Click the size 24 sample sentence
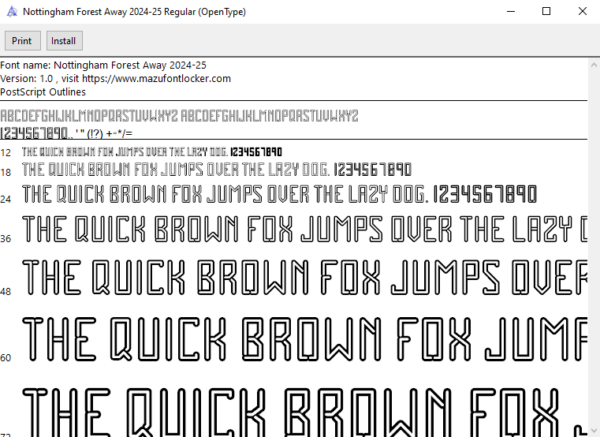Image resolution: width=600 pixels, height=437 pixels. coord(279,194)
